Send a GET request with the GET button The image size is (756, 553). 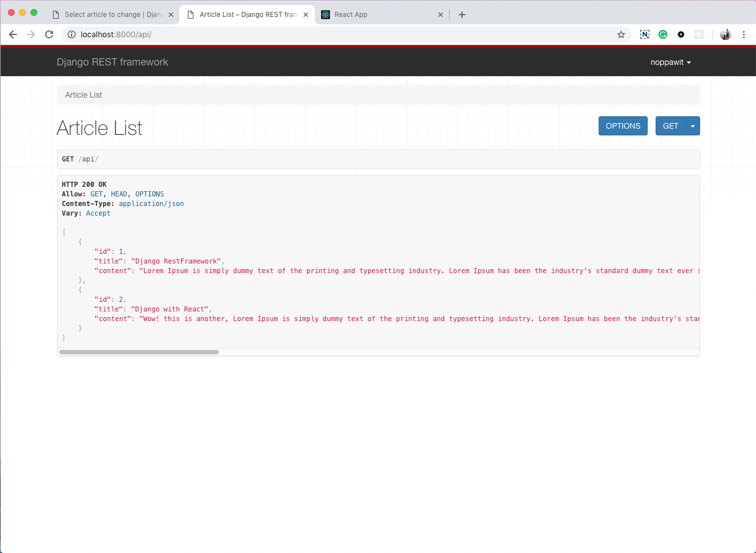[x=670, y=126]
